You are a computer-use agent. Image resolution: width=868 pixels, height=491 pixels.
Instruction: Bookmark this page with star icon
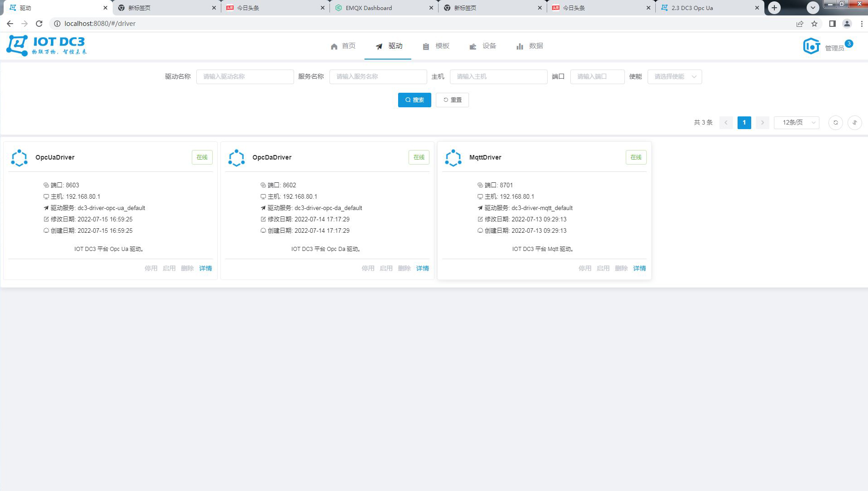point(814,24)
